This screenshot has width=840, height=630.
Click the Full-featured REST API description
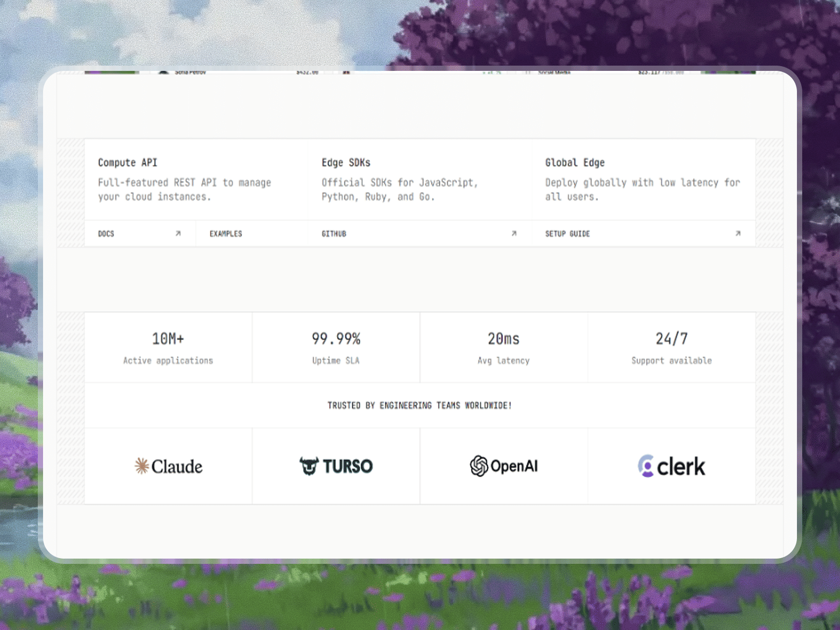(184, 190)
